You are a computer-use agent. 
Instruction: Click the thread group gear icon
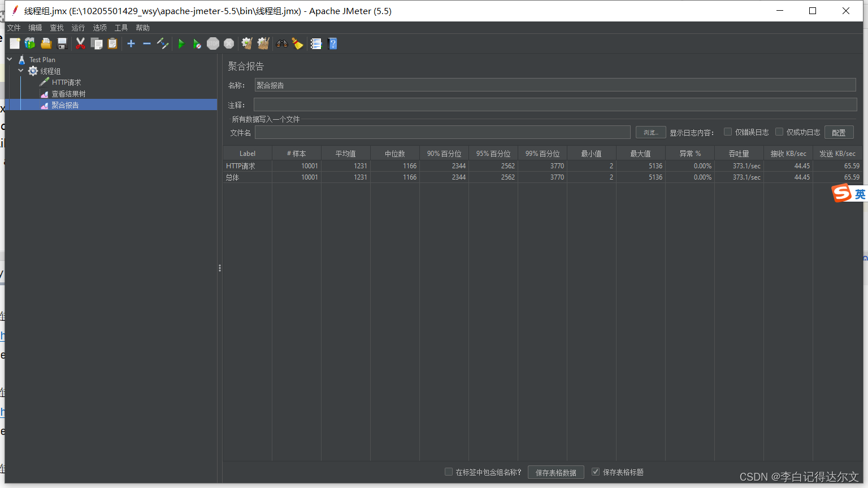pyautogui.click(x=33, y=71)
